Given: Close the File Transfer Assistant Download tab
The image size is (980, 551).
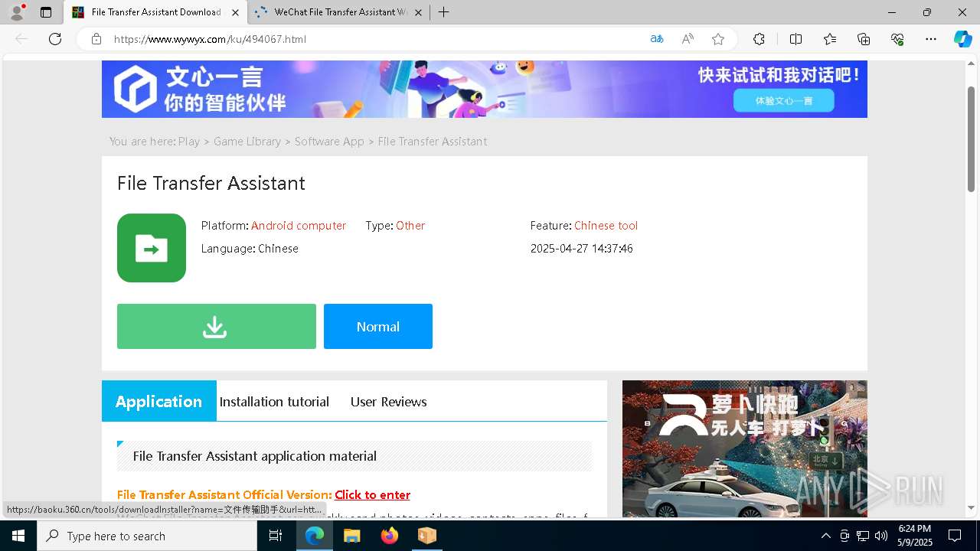Looking at the screenshot, I should tap(235, 12).
